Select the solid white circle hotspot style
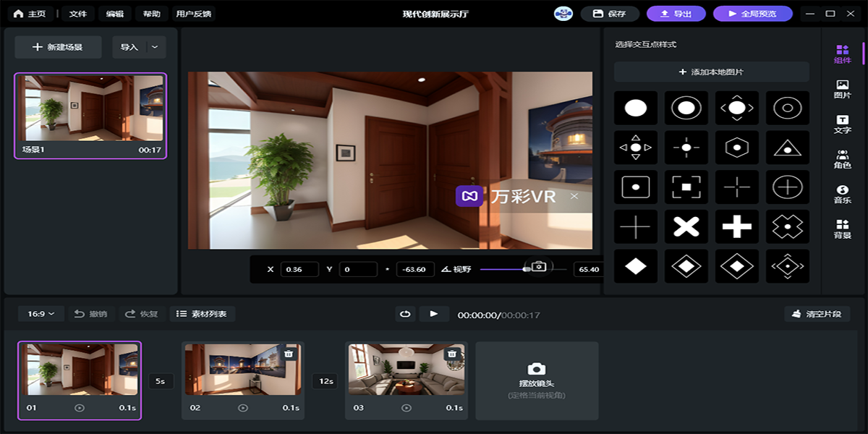The width and height of the screenshot is (868, 434). [636, 109]
